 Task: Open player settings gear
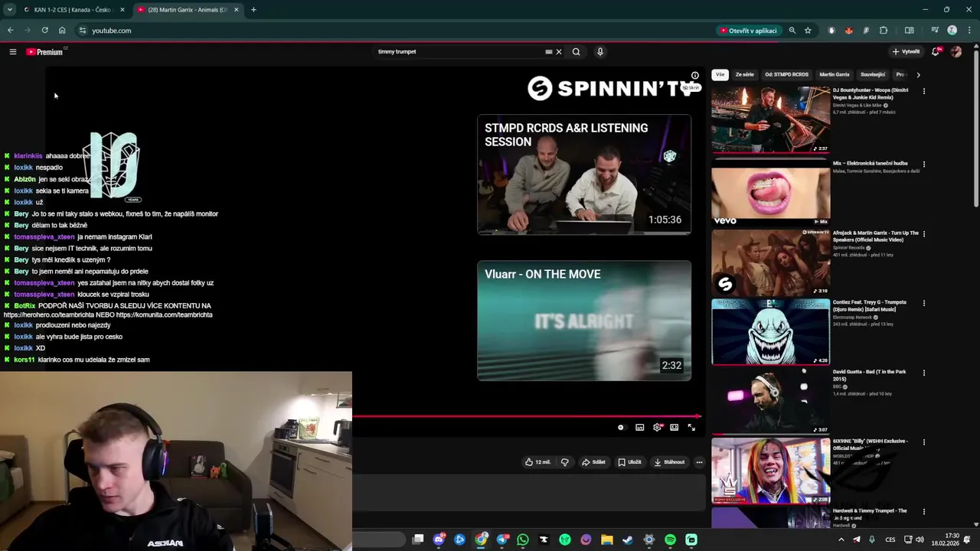[x=657, y=428]
